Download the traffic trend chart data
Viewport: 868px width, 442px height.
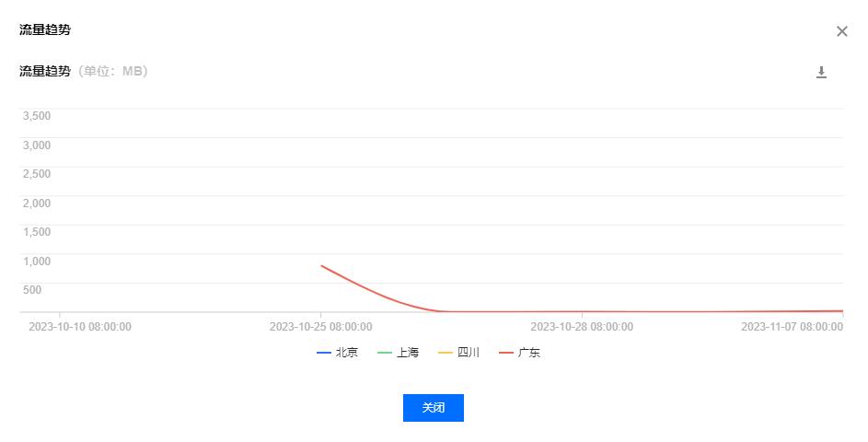click(x=821, y=72)
